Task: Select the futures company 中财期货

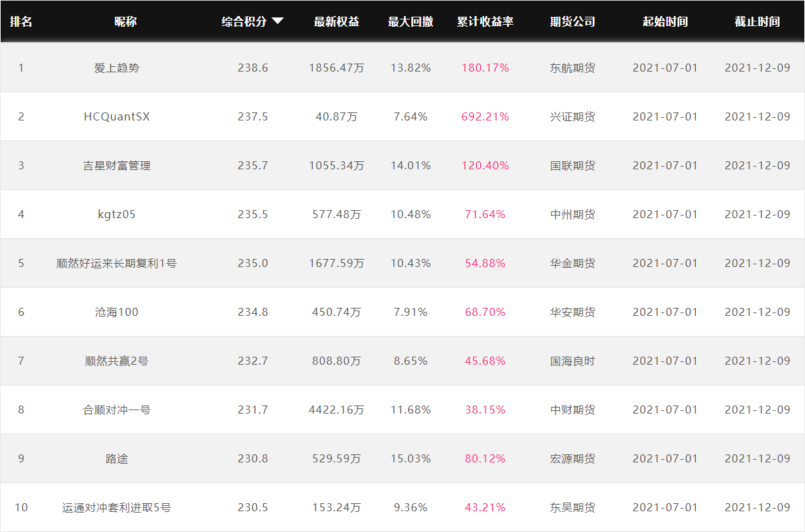Action: coord(573,410)
